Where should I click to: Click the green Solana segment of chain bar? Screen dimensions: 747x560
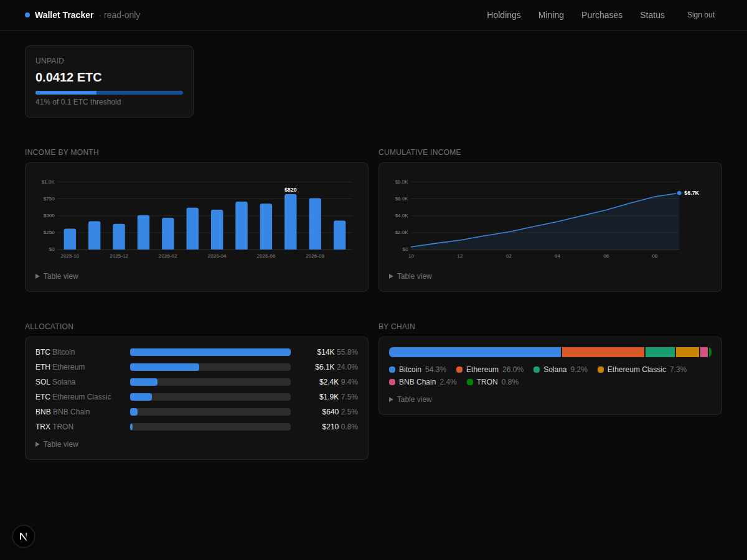[x=660, y=352]
